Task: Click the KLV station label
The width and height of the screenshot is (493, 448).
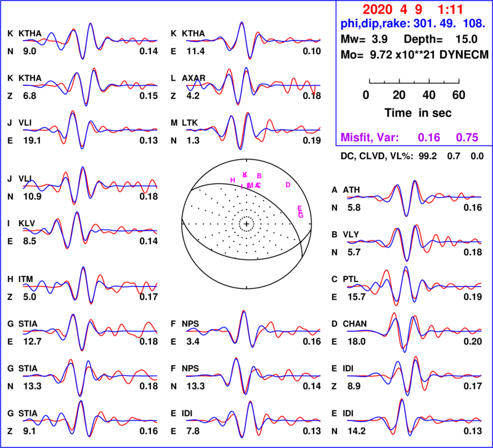Action: coord(26,223)
